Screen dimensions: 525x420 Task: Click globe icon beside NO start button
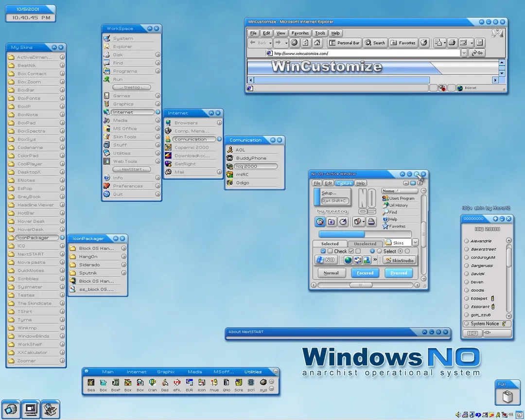click(x=348, y=260)
